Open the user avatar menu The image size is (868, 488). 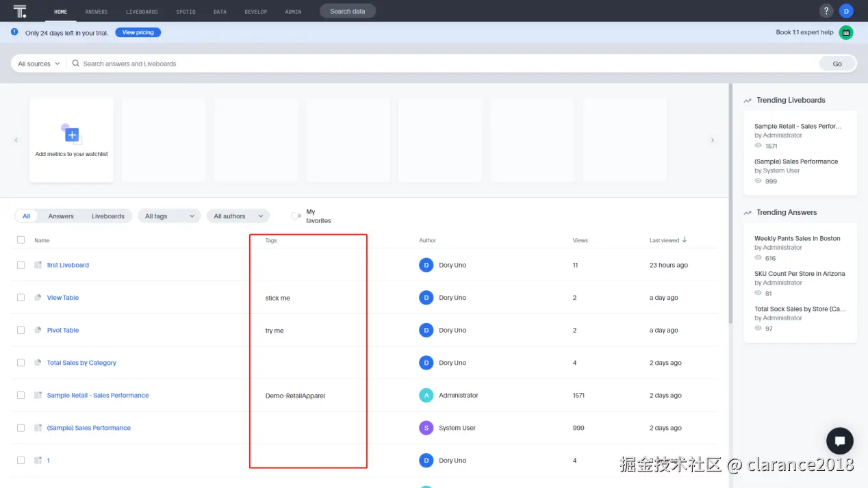(x=847, y=11)
